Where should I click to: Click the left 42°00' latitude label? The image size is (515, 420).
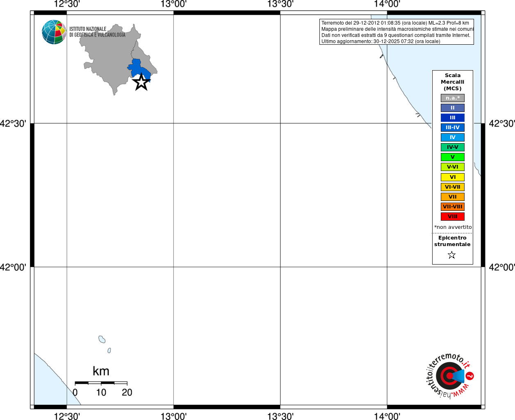pyautogui.click(x=13, y=267)
